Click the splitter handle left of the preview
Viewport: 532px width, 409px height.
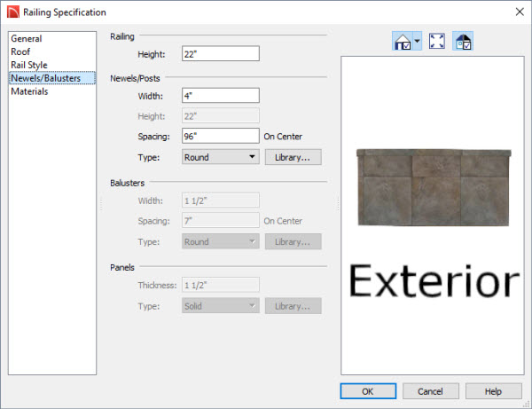point(339,204)
